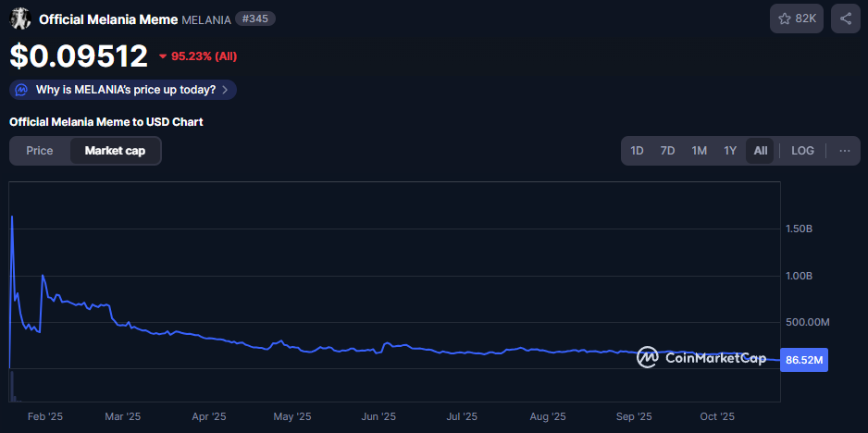Toggle LOG scale on the chart
The width and height of the screenshot is (868, 433).
coord(802,151)
